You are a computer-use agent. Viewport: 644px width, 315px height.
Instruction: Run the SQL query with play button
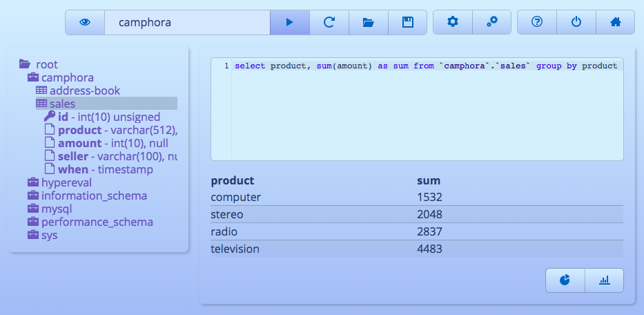(290, 22)
